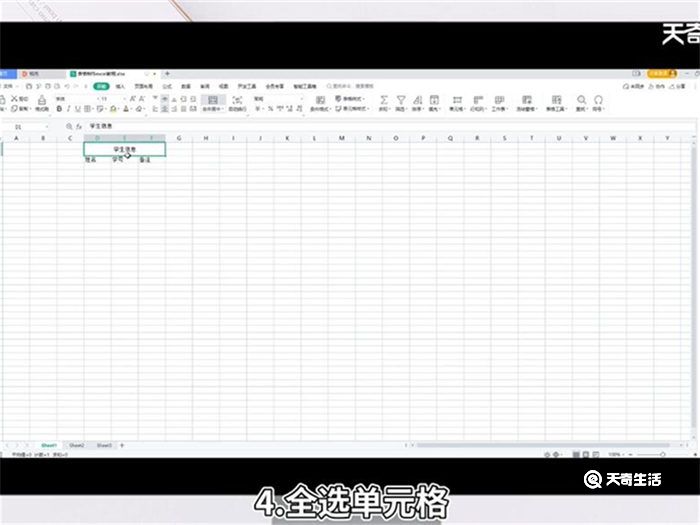Screen dimensions: 700x525
Task: Open the Data ribbon tab
Action: [x=186, y=86]
